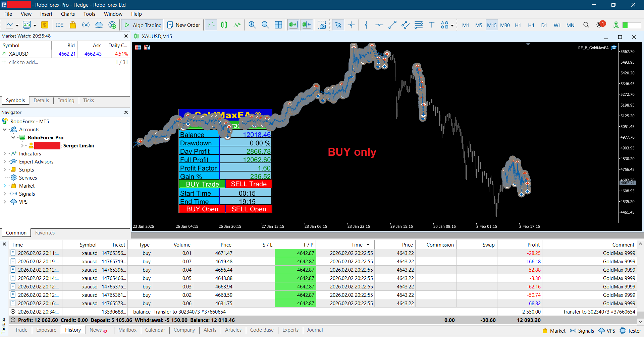Open the Insert menu
644x337 pixels.
46,14
